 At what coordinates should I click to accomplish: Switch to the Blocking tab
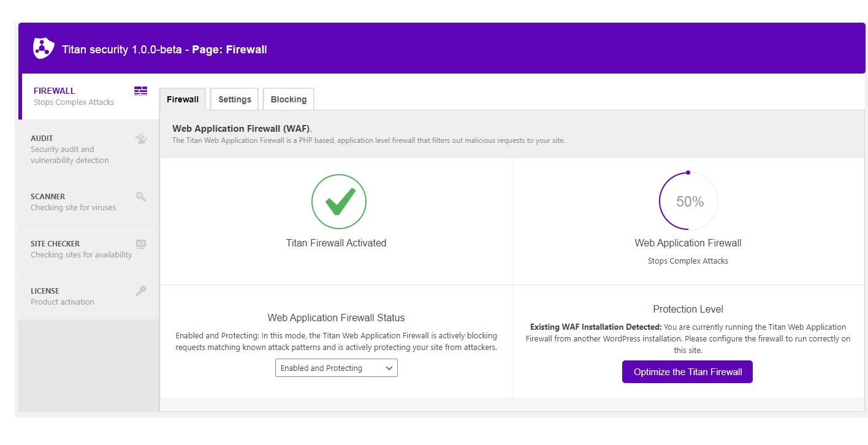point(289,99)
